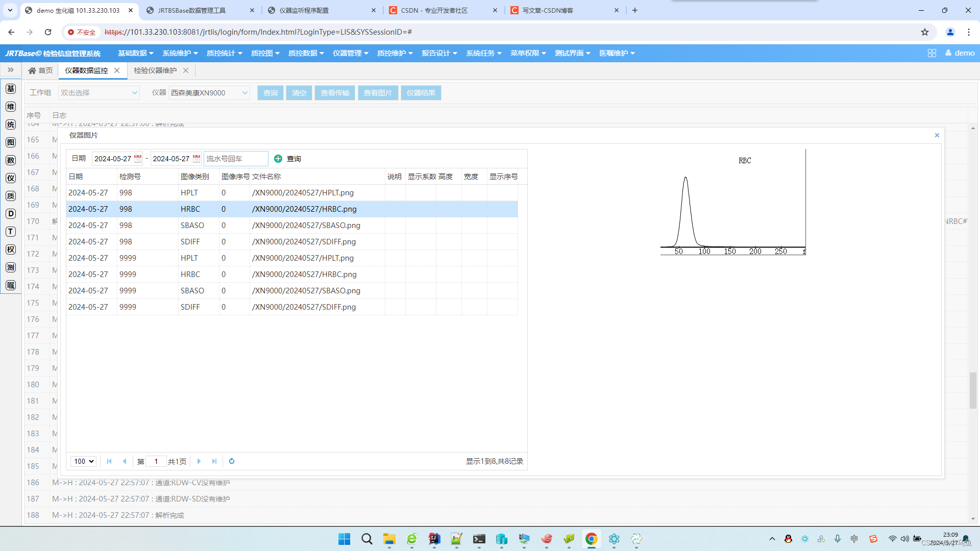Click the 清空 button
980x551 pixels.
click(x=299, y=93)
